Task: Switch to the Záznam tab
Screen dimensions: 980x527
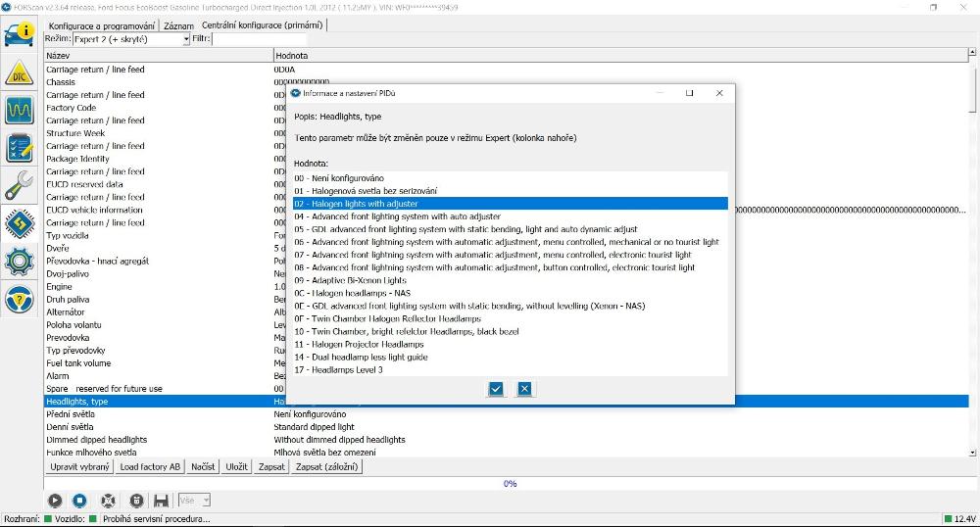Action: pos(178,25)
